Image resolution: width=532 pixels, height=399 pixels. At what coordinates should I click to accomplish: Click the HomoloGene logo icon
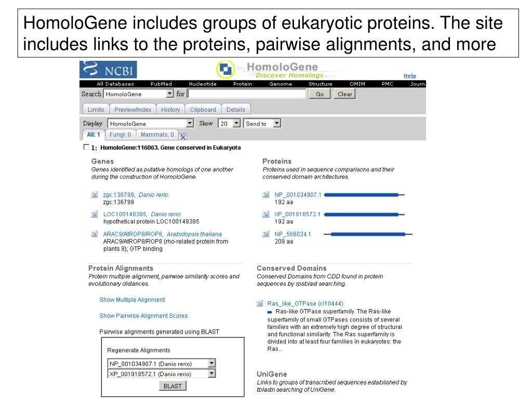225,70
